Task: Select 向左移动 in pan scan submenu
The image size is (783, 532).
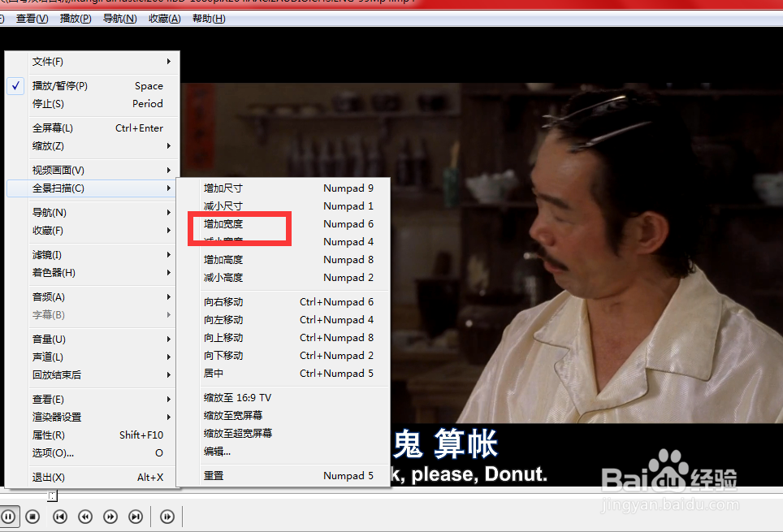Action: tap(283, 320)
